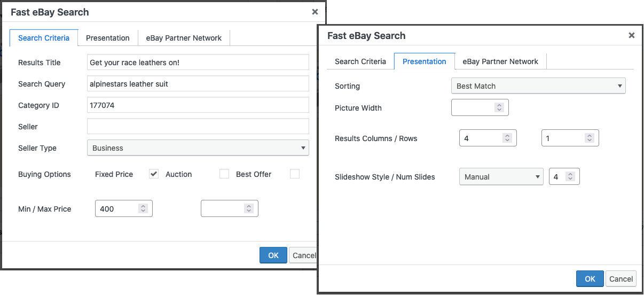Adjust the Results Columns stepper

tap(507, 138)
